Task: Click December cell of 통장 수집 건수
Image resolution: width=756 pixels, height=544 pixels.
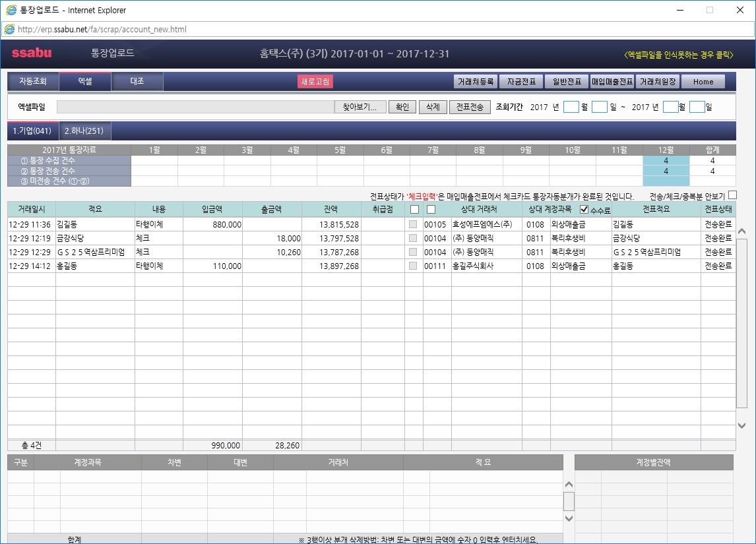Action: tap(666, 160)
